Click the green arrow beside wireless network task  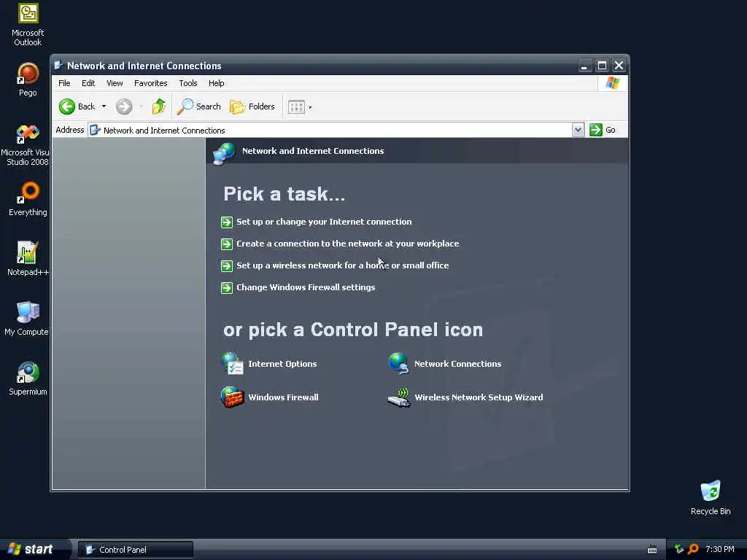point(227,265)
